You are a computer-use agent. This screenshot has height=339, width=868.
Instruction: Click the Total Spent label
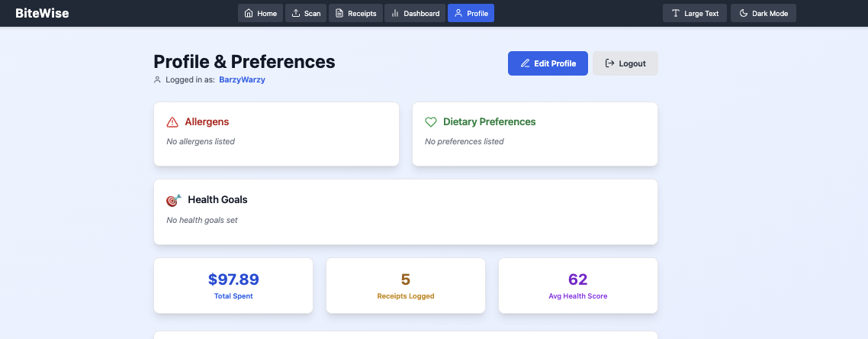233,296
